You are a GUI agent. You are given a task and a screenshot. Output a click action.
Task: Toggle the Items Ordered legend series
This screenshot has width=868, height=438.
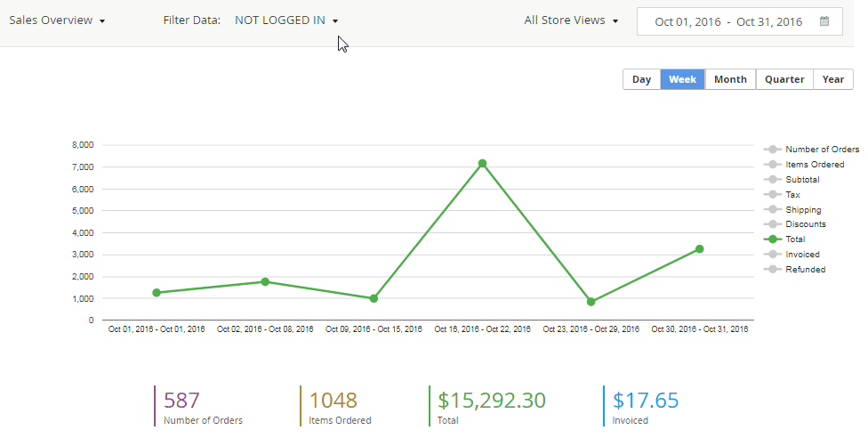click(x=814, y=165)
